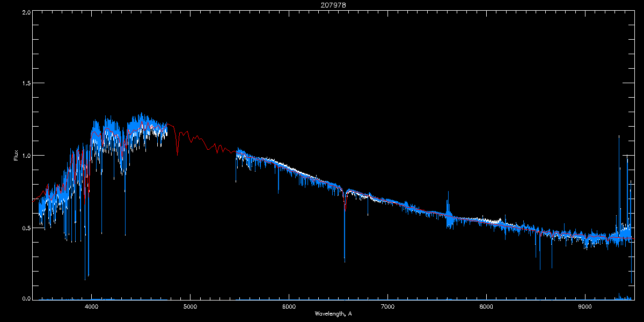Click the Flux axis label

coord(16,155)
